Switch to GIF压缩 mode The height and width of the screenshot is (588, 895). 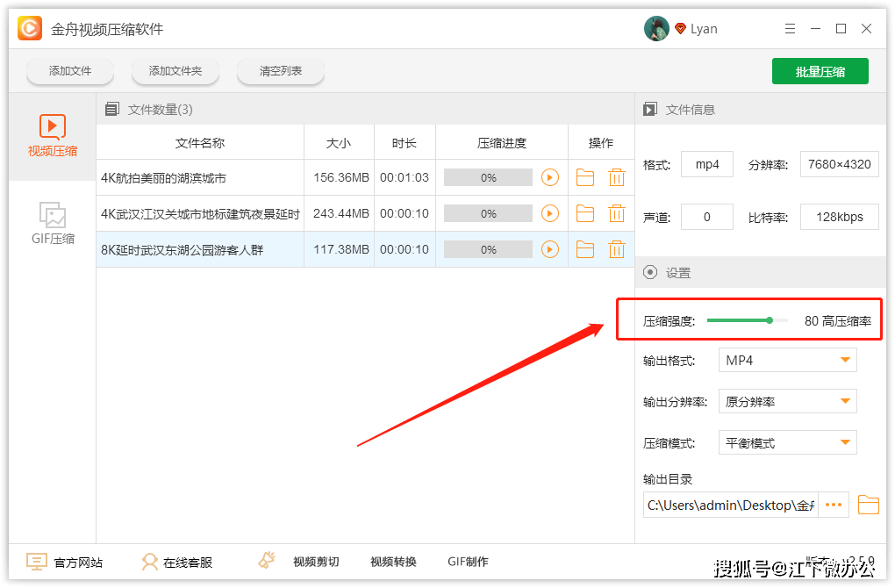[x=53, y=223]
